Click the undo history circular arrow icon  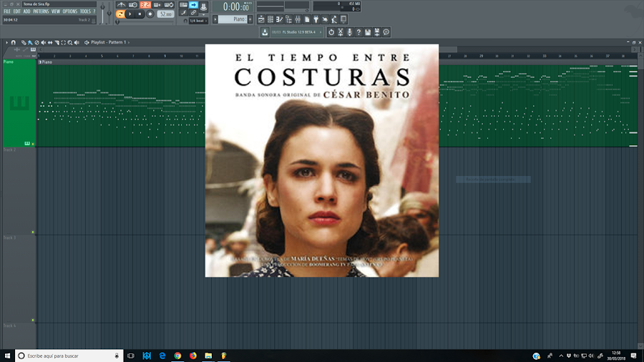[x=331, y=32]
